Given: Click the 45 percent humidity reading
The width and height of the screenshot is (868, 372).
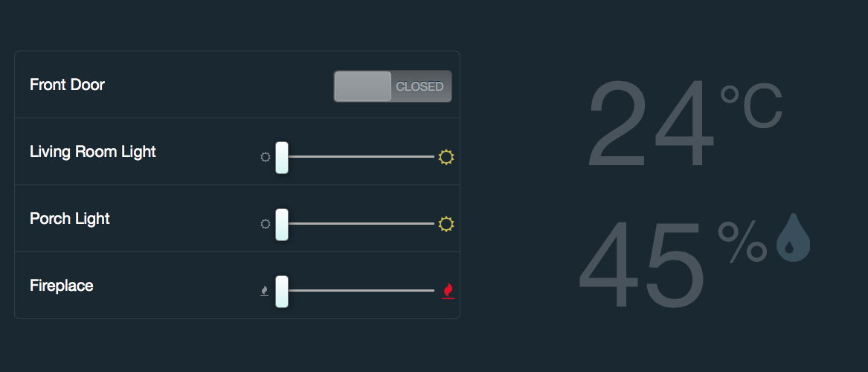Looking at the screenshot, I should coord(642,264).
